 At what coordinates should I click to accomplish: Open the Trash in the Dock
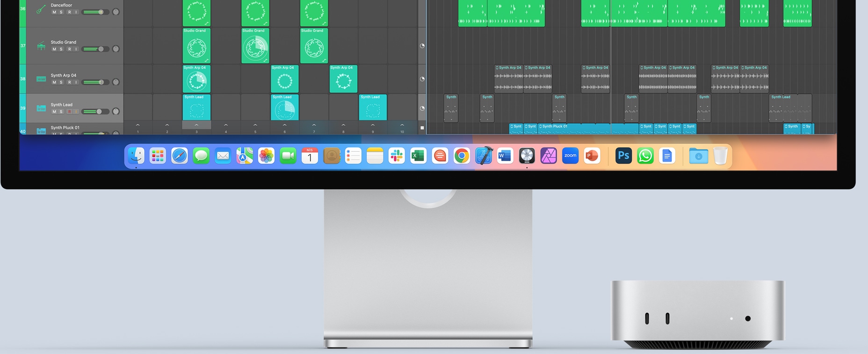coord(720,156)
